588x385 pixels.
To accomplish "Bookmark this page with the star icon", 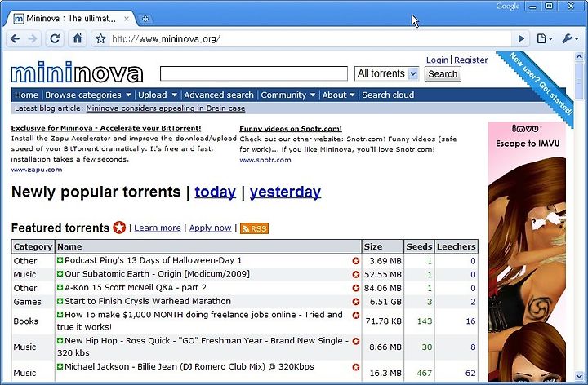I will 100,38.
